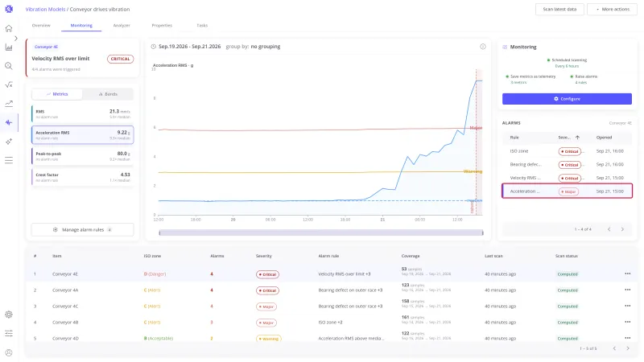
Task: Click the clock icon beside date range
Action: [x=154, y=47]
